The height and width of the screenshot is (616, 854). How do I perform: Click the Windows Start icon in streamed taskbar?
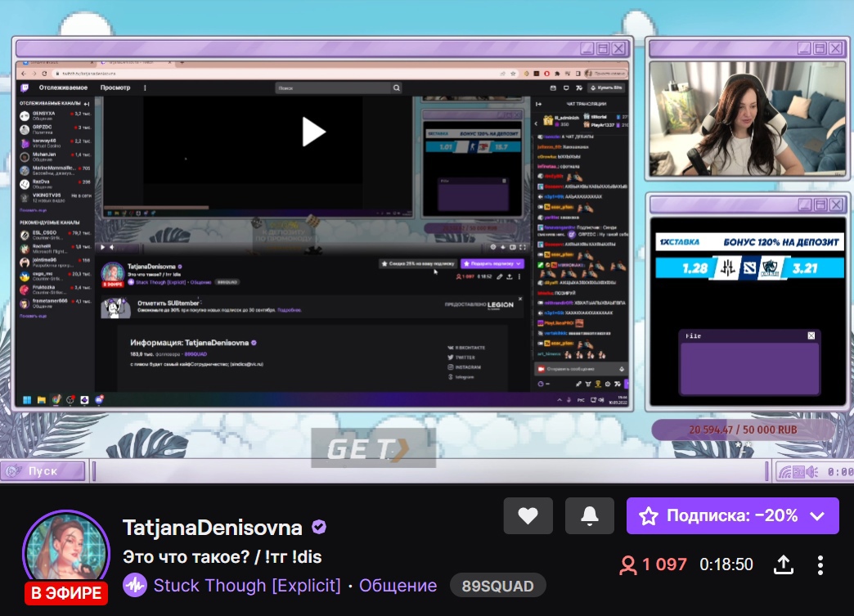(x=27, y=400)
